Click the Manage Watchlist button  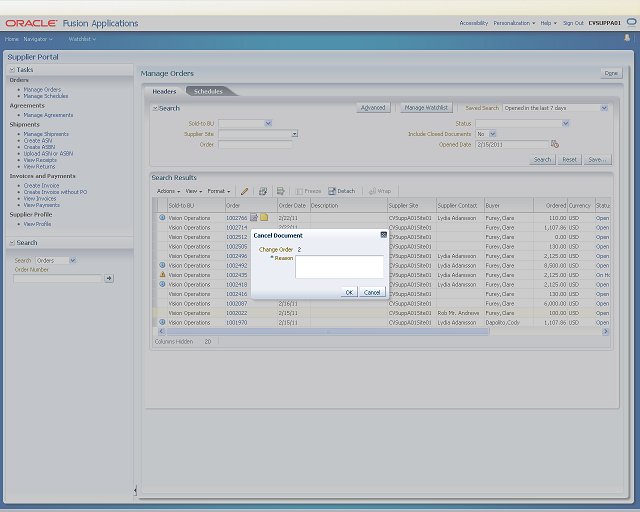[x=426, y=108]
